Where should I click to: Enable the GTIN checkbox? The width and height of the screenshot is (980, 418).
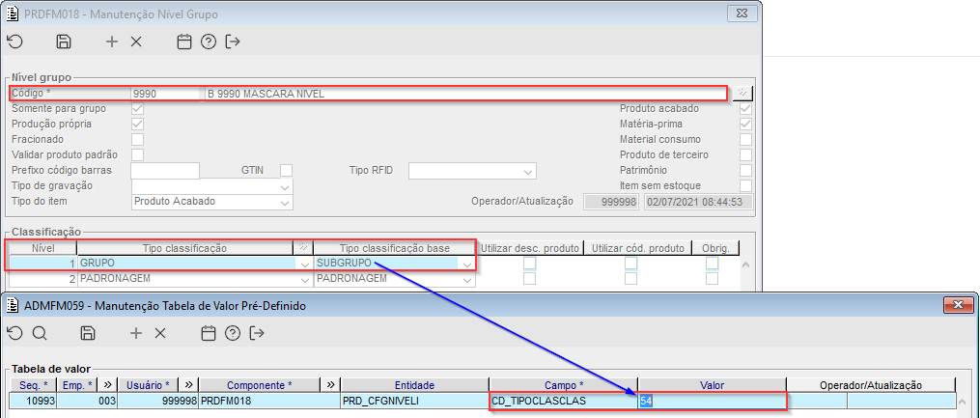pos(286,170)
